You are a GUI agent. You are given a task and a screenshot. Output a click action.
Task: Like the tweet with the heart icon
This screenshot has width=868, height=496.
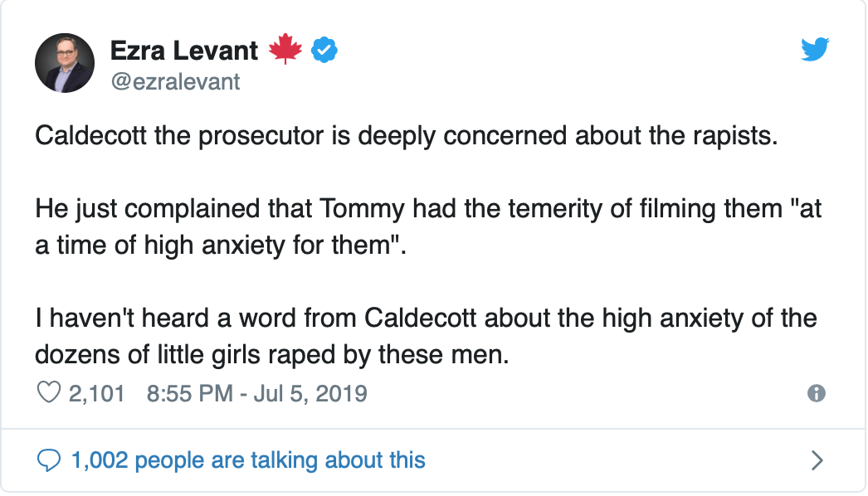49,392
